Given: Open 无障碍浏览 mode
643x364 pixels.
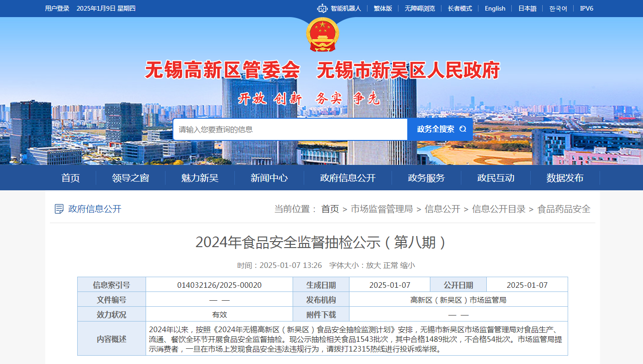Looking at the screenshot, I should (x=420, y=8).
